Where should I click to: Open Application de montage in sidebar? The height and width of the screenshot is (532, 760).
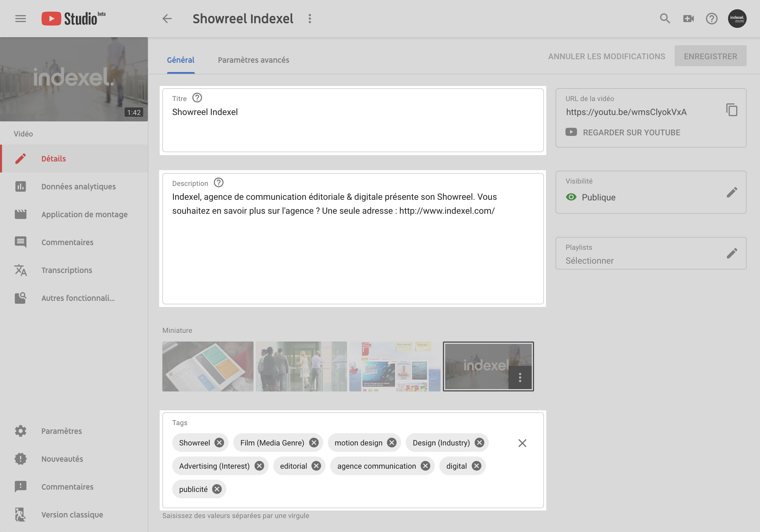(74, 214)
